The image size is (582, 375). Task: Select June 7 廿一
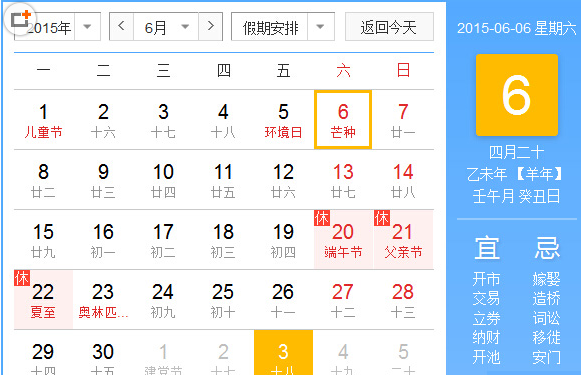click(x=403, y=120)
